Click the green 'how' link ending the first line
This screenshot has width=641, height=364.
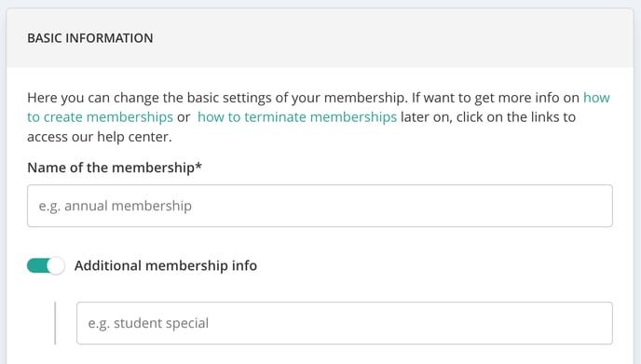click(596, 98)
